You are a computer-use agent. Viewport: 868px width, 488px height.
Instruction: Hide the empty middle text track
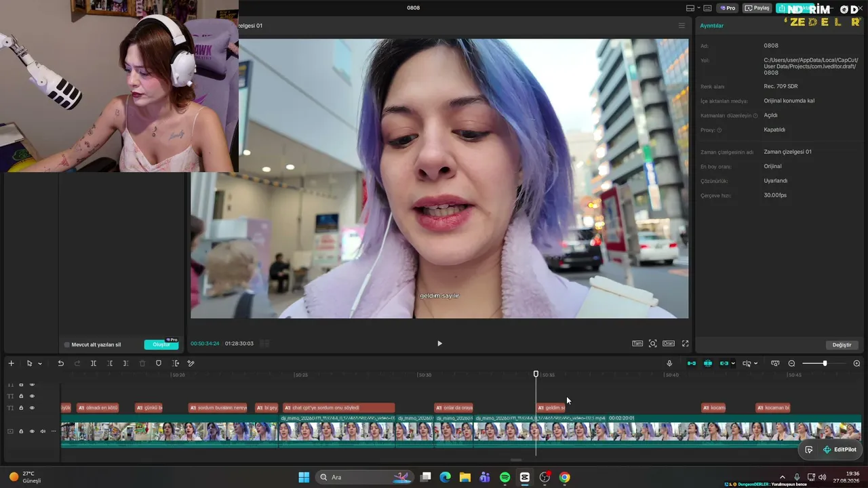tap(32, 396)
